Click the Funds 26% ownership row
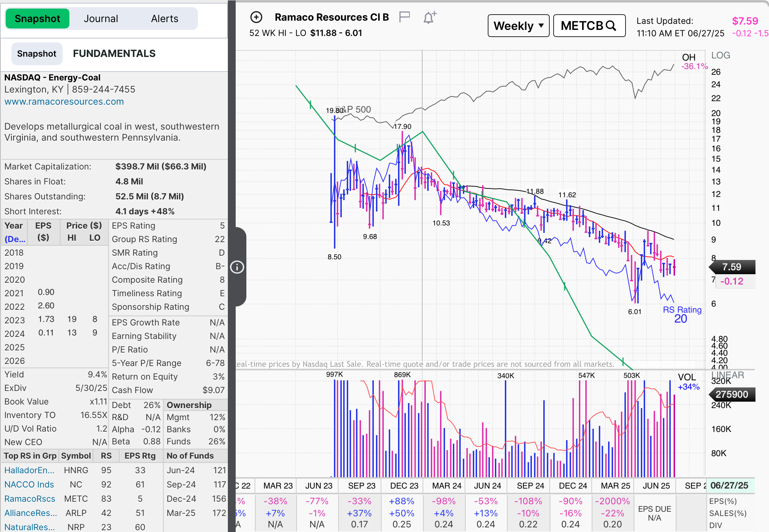Image resolution: width=769 pixels, height=532 pixels. [196, 442]
